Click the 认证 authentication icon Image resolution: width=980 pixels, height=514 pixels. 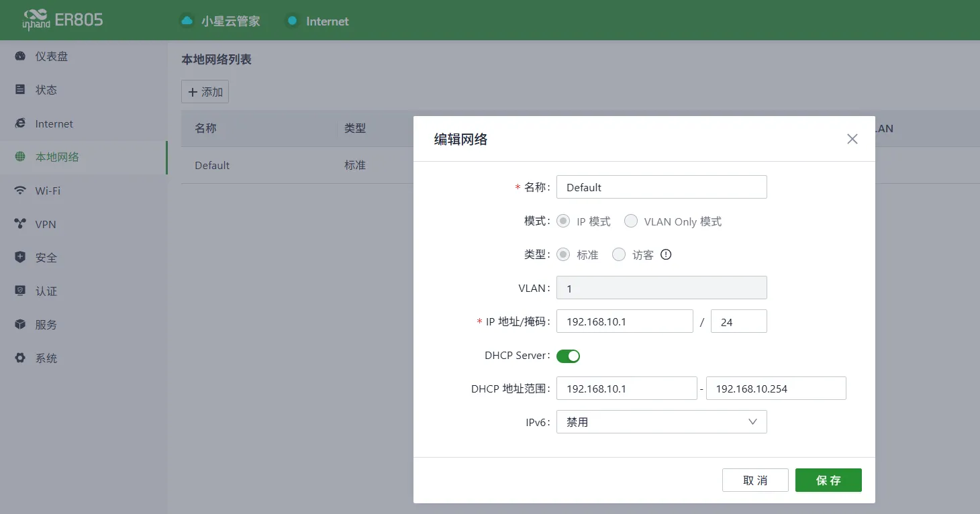tap(20, 291)
